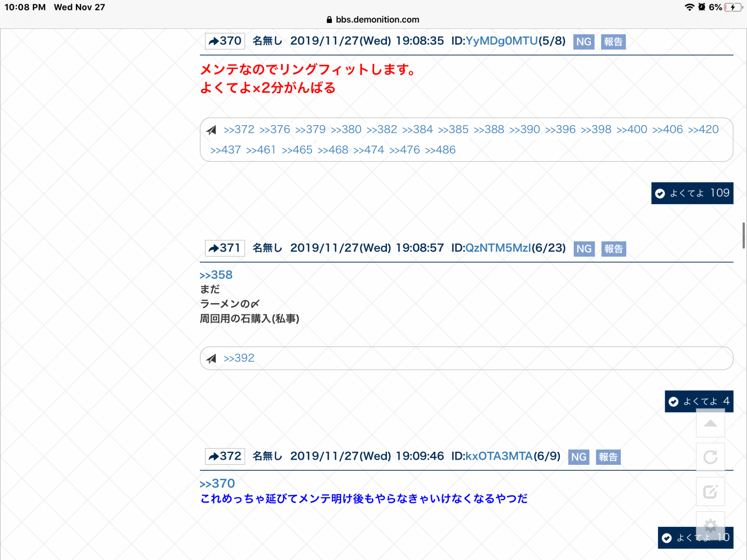Tap the scroll-to-top arrow button
The image size is (747, 560).
(x=710, y=423)
